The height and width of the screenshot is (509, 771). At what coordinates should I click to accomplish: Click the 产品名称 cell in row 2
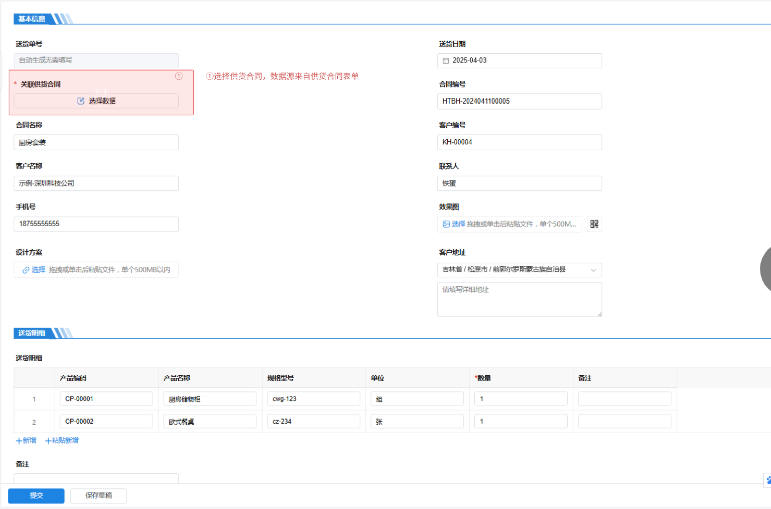pos(210,421)
